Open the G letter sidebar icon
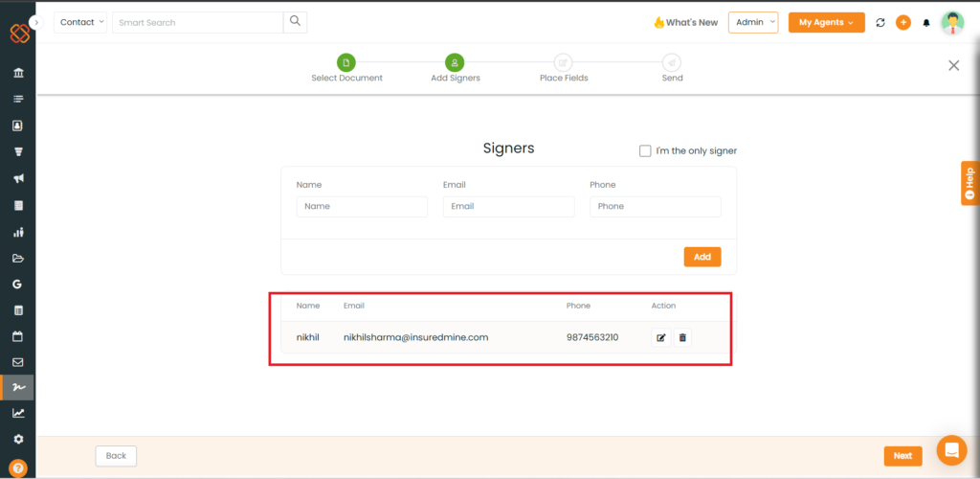The height and width of the screenshot is (479, 980). (17, 284)
